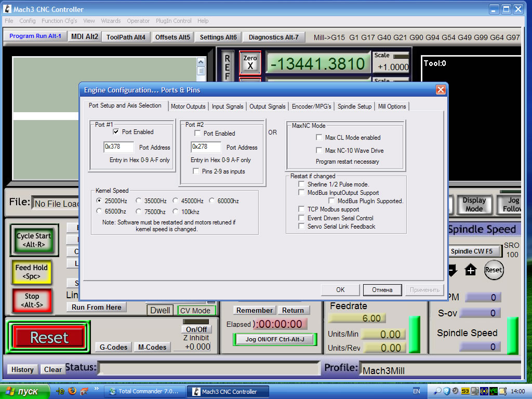This screenshot has width=532, height=399.
Task: Click the CV Mode button
Action: coord(196,310)
